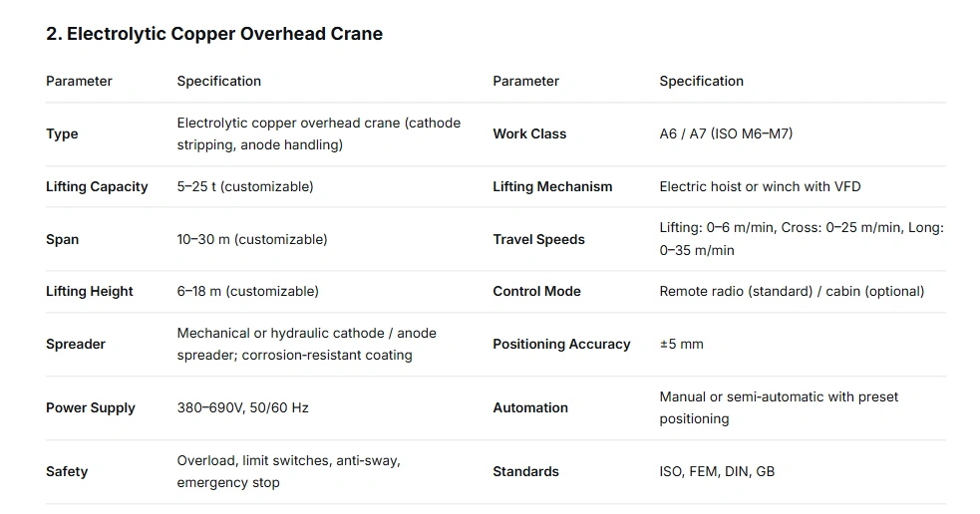Viewport: 980px width, 514px height.
Task: Click the Lifting Height label
Action: (90, 291)
